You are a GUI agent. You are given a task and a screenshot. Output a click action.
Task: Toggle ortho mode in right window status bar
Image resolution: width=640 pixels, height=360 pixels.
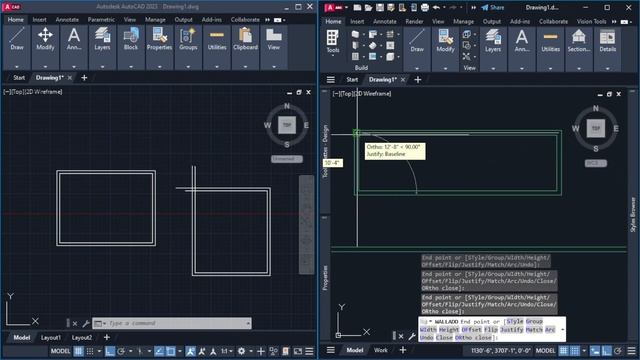[607, 351]
